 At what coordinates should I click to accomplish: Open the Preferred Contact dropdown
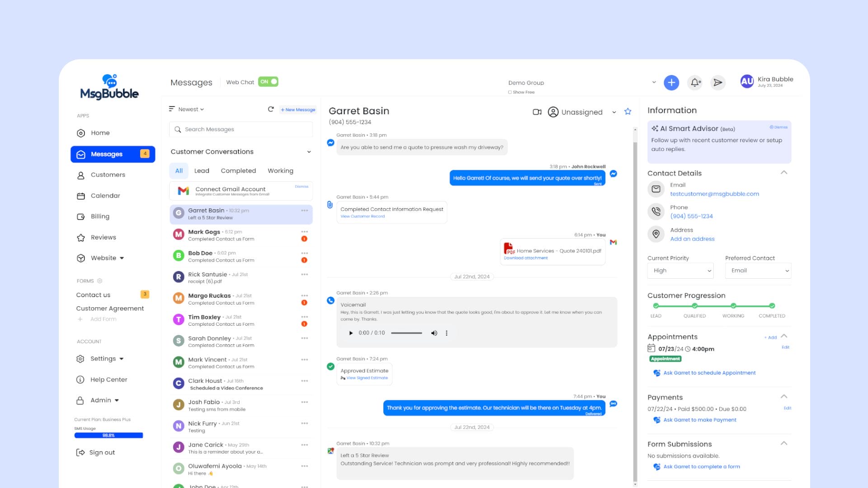758,271
